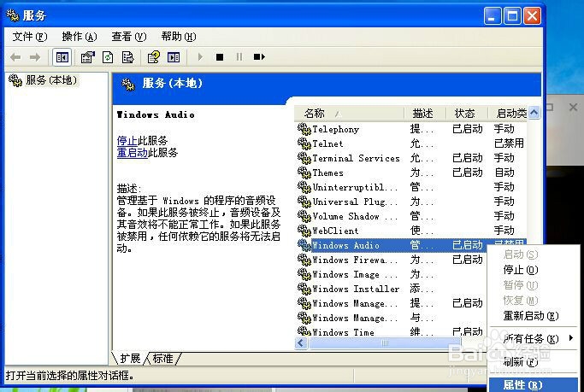
Task: Click 已禁用 status in the Telnet row
Action: click(509, 143)
